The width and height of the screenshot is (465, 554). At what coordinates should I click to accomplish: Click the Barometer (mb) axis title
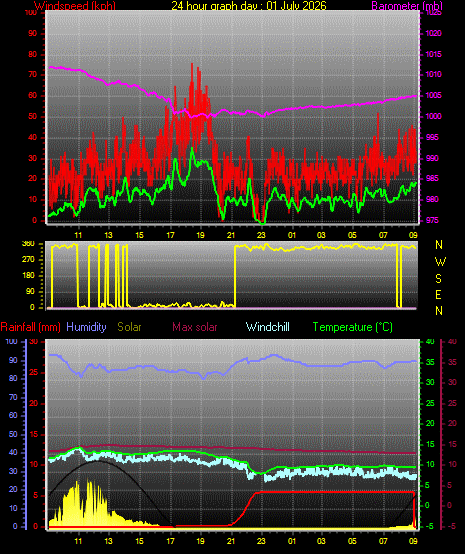pyautogui.click(x=407, y=6)
